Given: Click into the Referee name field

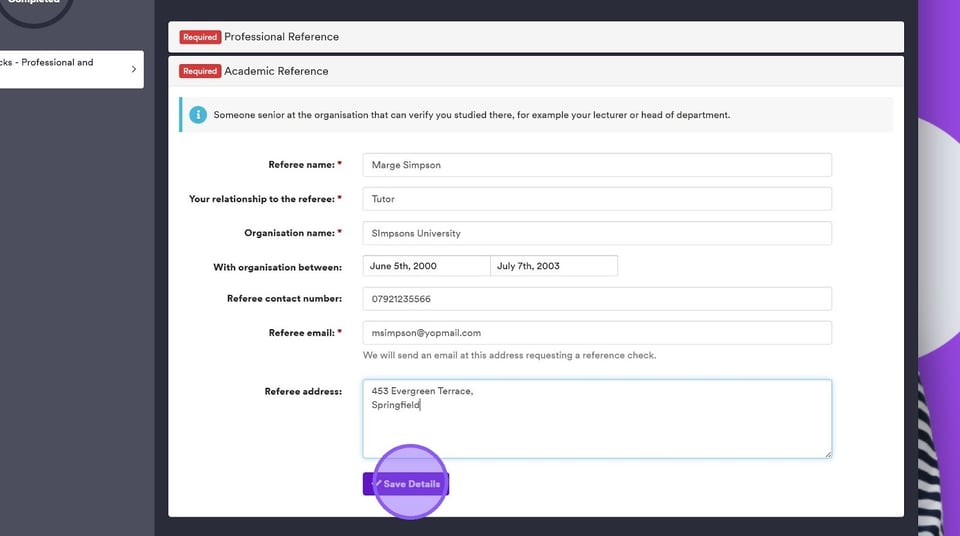Looking at the screenshot, I should [x=597, y=165].
